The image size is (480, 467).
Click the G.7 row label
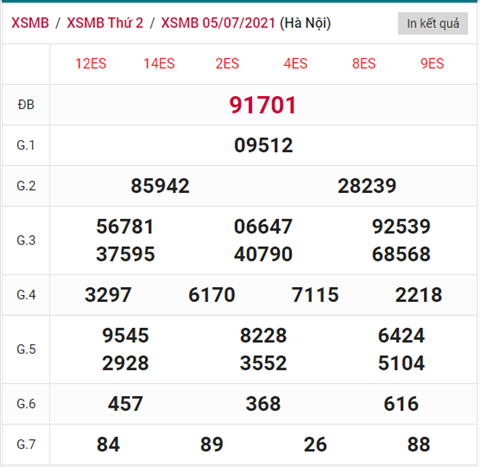pos(26,445)
